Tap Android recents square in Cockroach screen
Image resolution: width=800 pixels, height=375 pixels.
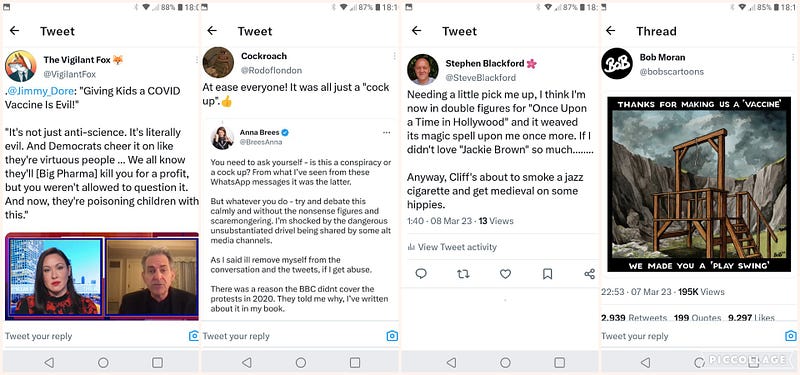click(355, 362)
